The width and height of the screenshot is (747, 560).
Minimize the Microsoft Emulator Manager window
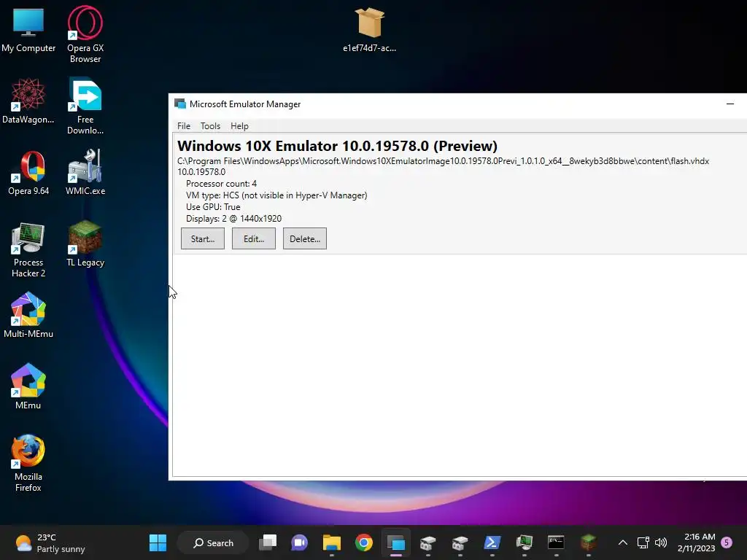[x=729, y=104]
